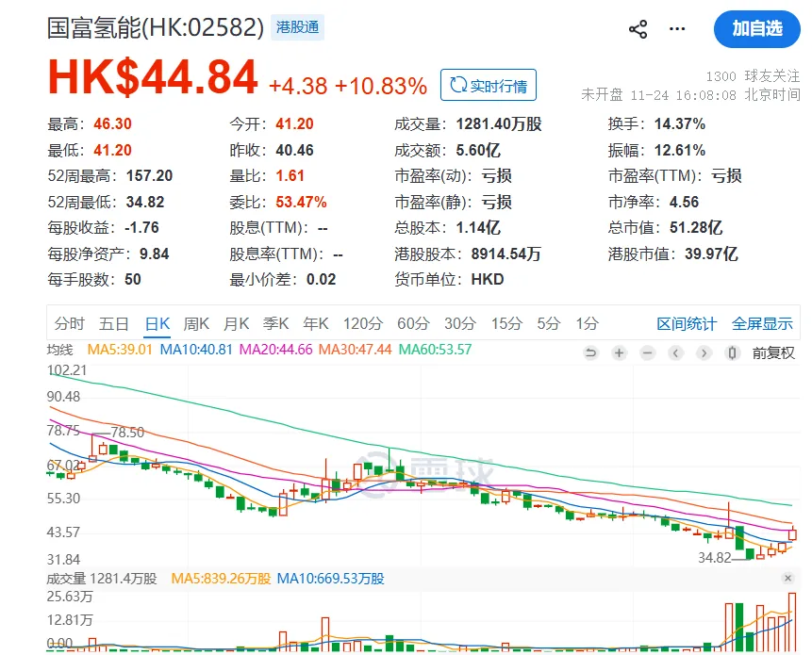812x655 pixels.
Task: Open the three-dot more options menu
Action: (x=677, y=29)
